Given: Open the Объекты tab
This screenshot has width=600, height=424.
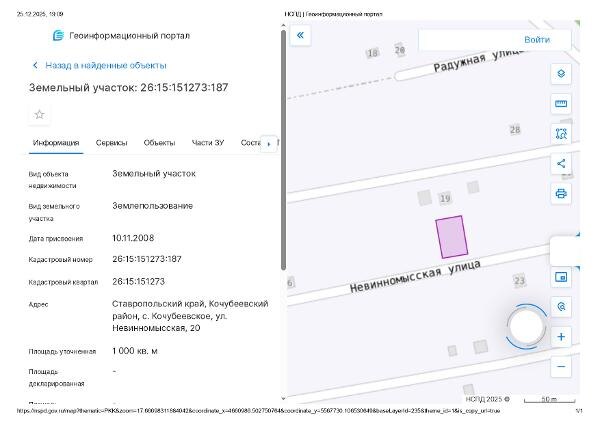Looking at the screenshot, I should [159, 143].
